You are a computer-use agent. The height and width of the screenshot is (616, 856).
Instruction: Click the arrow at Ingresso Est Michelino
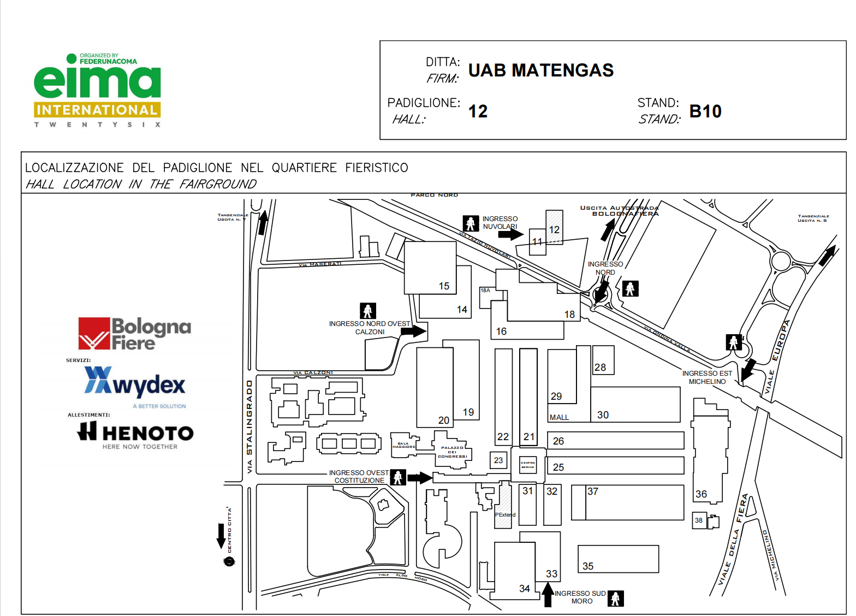pyautogui.click(x=748, y=370)
